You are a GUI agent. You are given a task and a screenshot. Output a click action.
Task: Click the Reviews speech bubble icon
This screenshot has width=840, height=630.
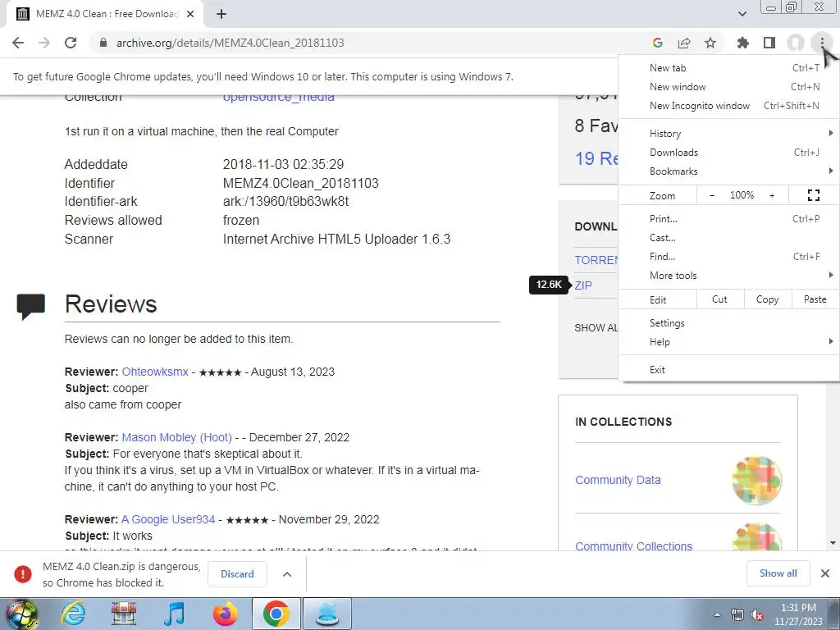[x=30, y=307]
